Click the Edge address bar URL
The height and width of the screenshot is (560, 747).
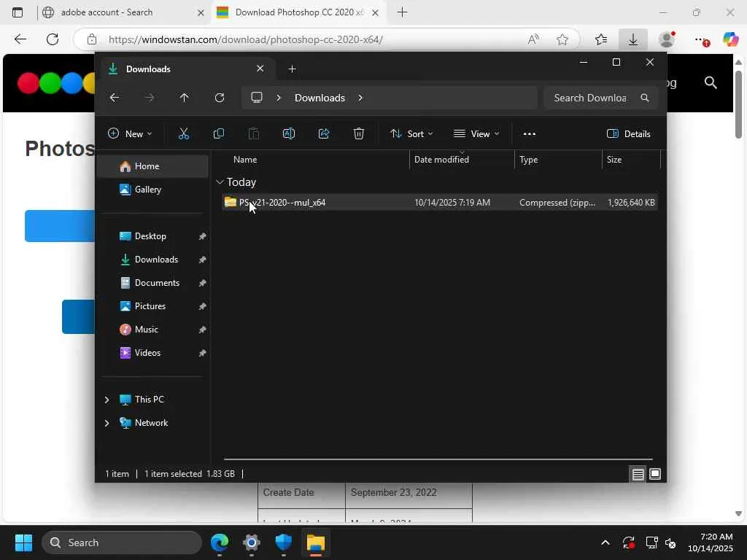pyautogui.click(x=246, y=39)
